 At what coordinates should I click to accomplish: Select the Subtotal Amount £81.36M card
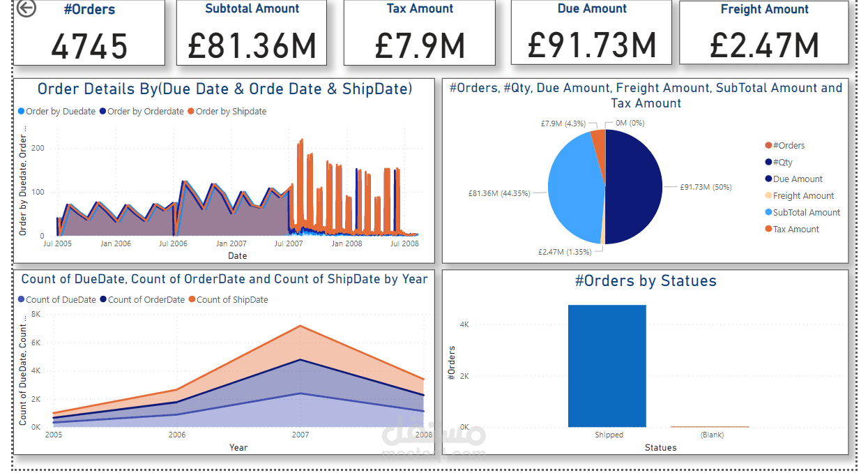point(252,33)
